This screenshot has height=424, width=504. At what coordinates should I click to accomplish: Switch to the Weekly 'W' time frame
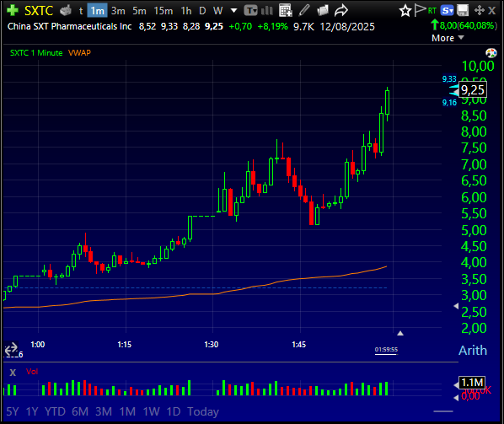[217, 11]
